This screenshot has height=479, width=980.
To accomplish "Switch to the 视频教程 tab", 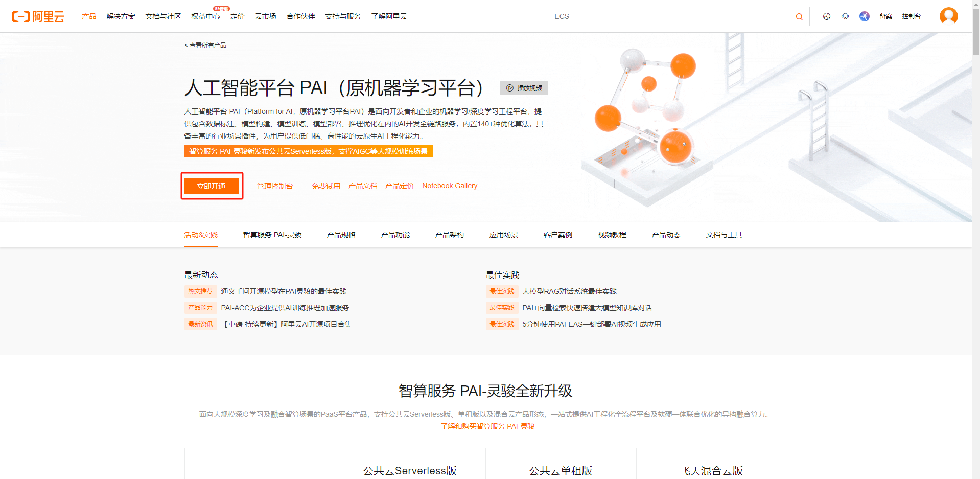I will tap(612, 235).
